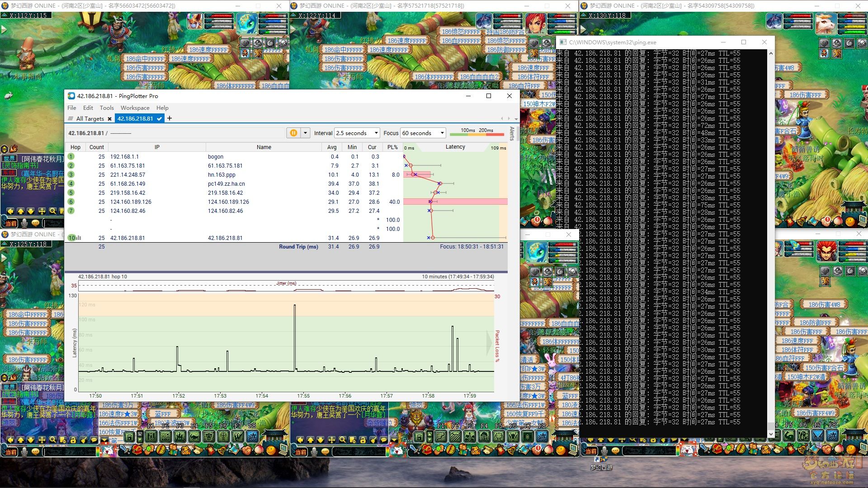Image resolution: width=868 pixels, height=488 pixels.
Task: Sort by the PL% column header
Action: (392, 147)
